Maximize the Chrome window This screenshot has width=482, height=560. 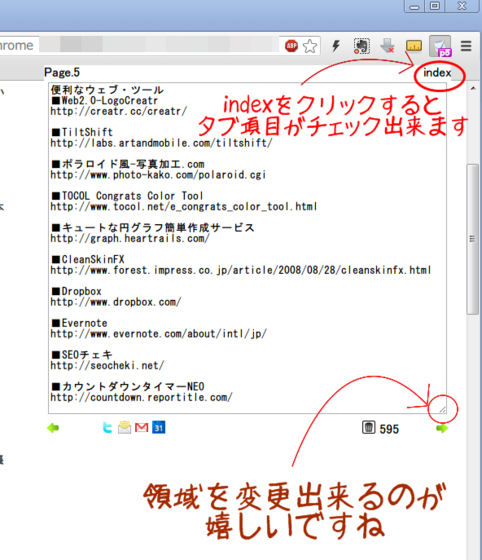[435, 6]
